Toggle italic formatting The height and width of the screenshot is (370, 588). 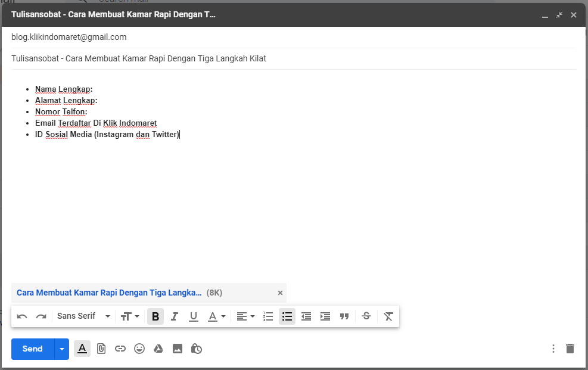175,316
